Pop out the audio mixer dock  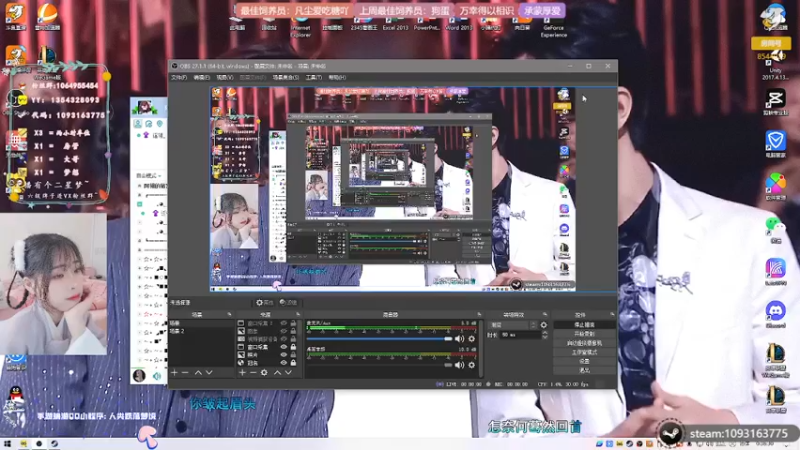pos(479,314)
